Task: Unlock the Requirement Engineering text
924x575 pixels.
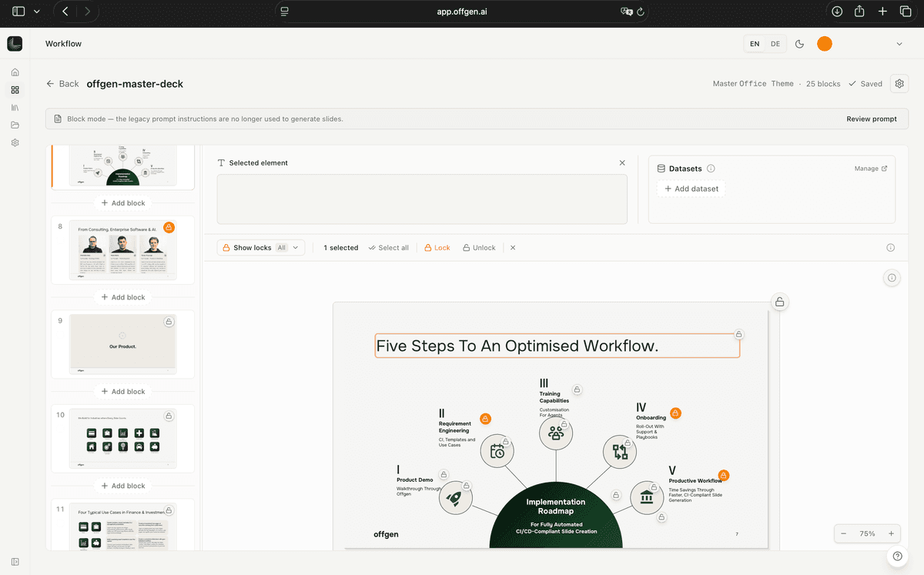Action: (485, 419)
